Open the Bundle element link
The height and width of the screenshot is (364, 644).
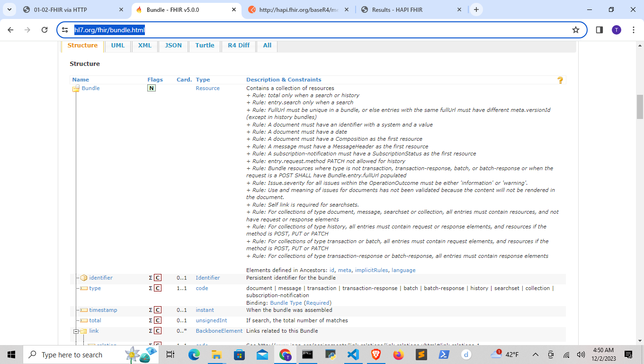91,88
